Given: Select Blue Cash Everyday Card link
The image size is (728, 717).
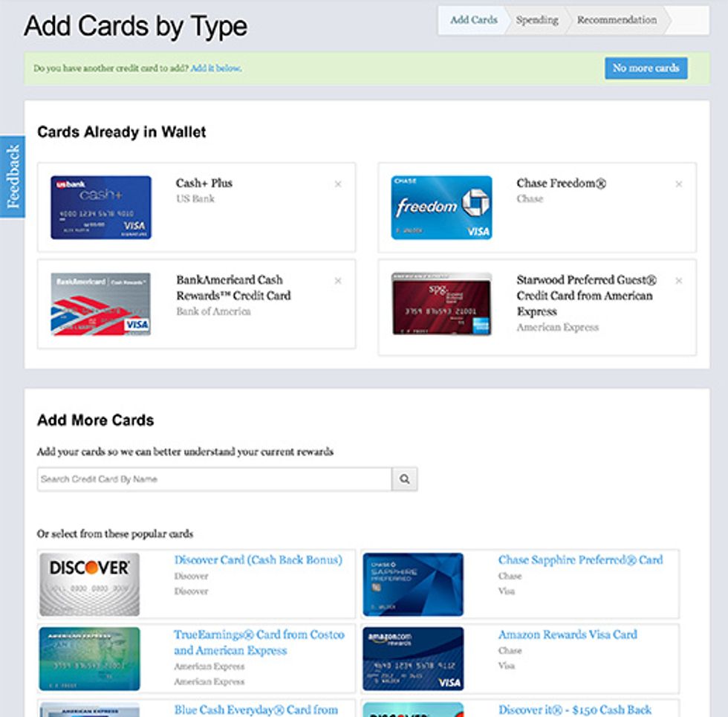Looking at the screenshot, I should (256, 710).
